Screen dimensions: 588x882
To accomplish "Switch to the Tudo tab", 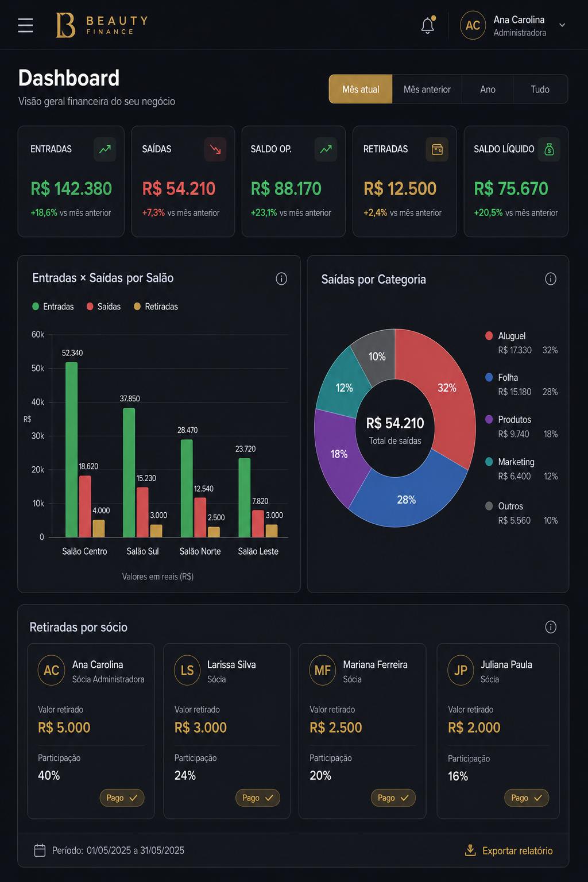I will point(540,89).
